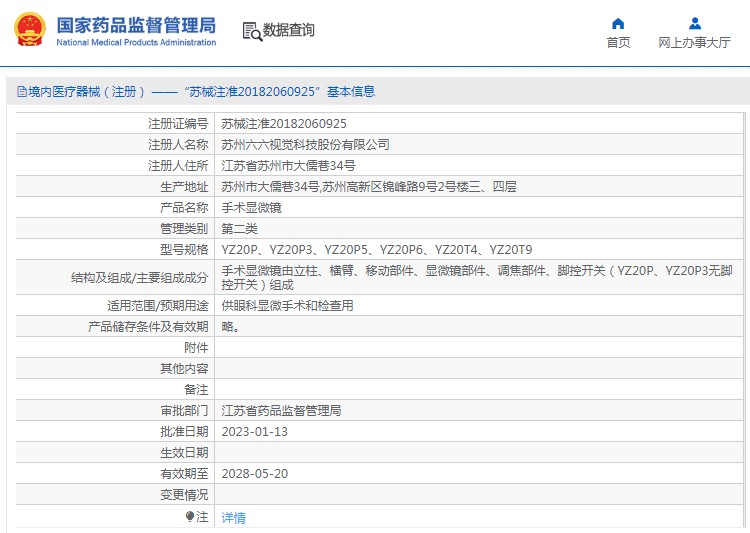The width and height of the screenshot is (750, 533).
Task: Click the lightbulb icon beside 注
Action: tap(190, 517)
